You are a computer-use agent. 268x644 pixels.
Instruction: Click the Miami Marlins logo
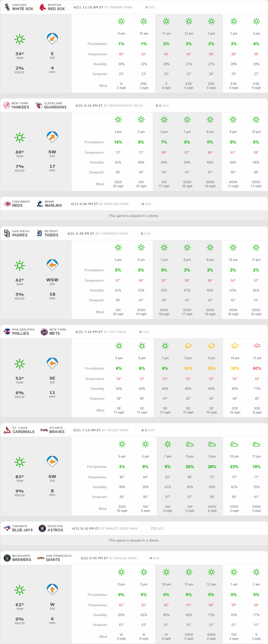(40, 204)
